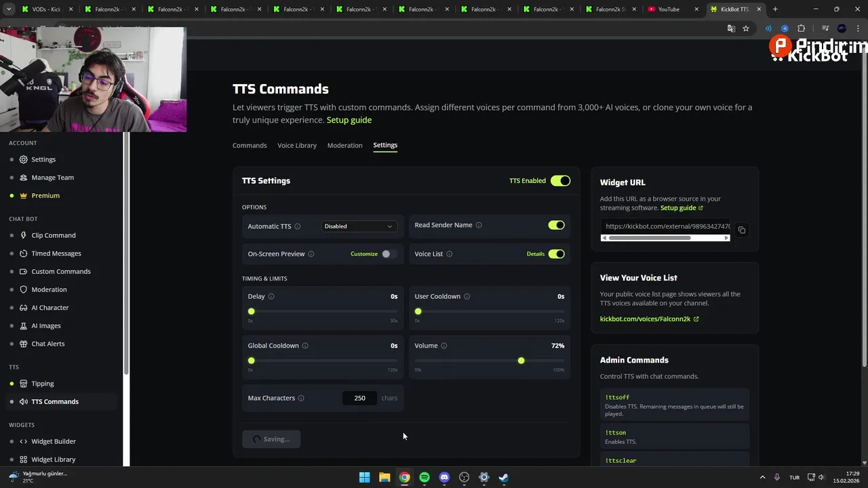The height and width of the screenshot is (488, 868).
Task: Toggle Read Sender Name switch
Action: (x=556, y=225)
